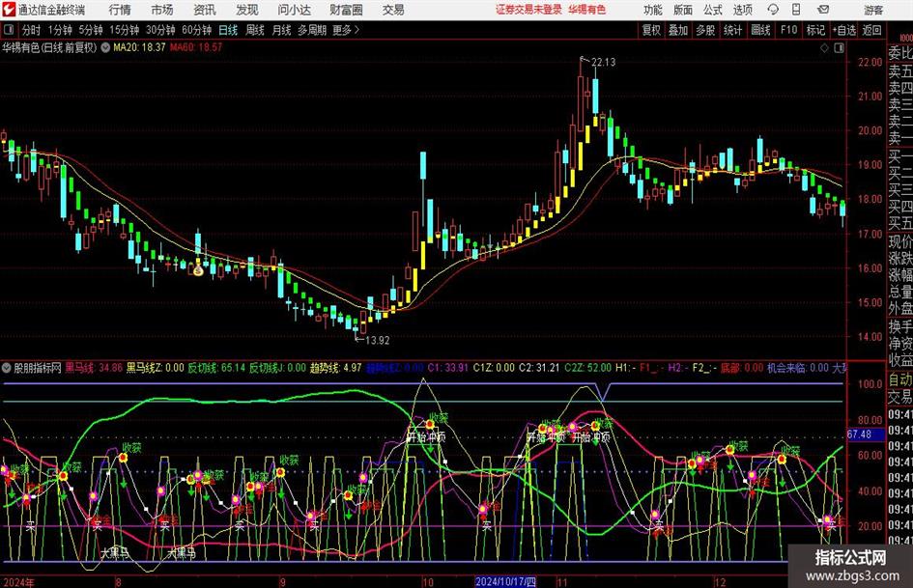Open the 资讯 menu
Viewport: 913px width, 588px height.
205,10
